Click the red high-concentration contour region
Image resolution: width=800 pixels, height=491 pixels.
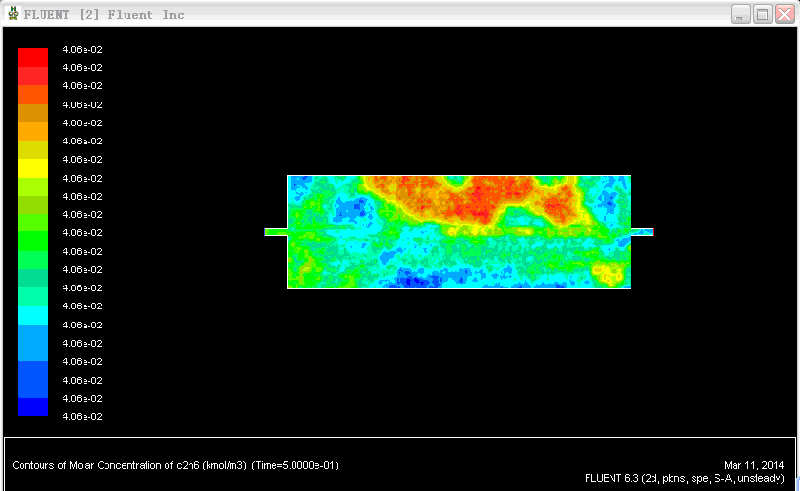click(x=480, y=199)
